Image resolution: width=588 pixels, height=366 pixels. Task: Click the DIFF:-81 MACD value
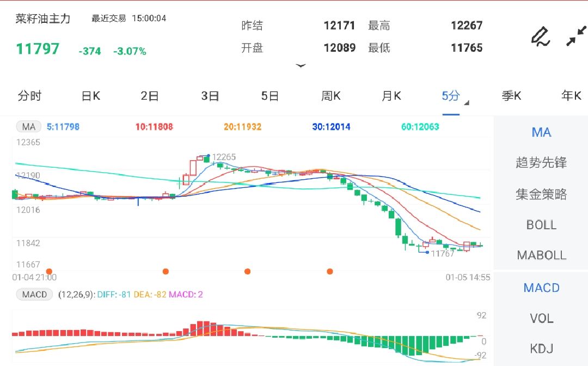[114, 294]
